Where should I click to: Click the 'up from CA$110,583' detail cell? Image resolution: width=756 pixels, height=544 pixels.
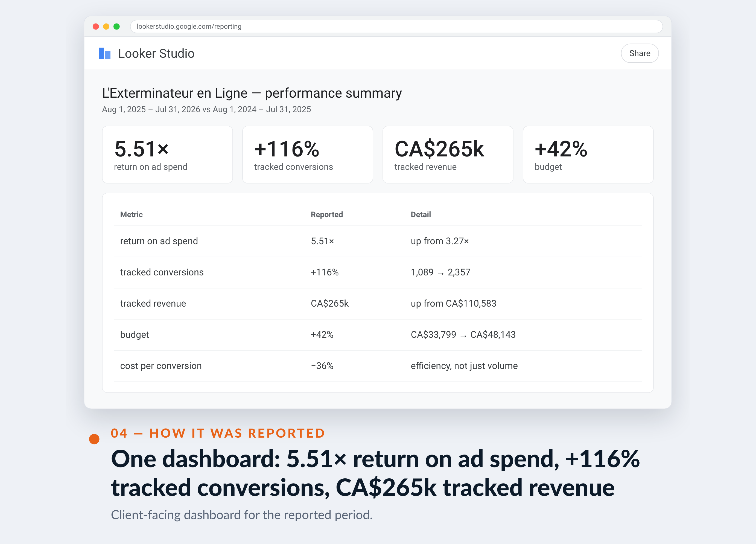point(453,304)
